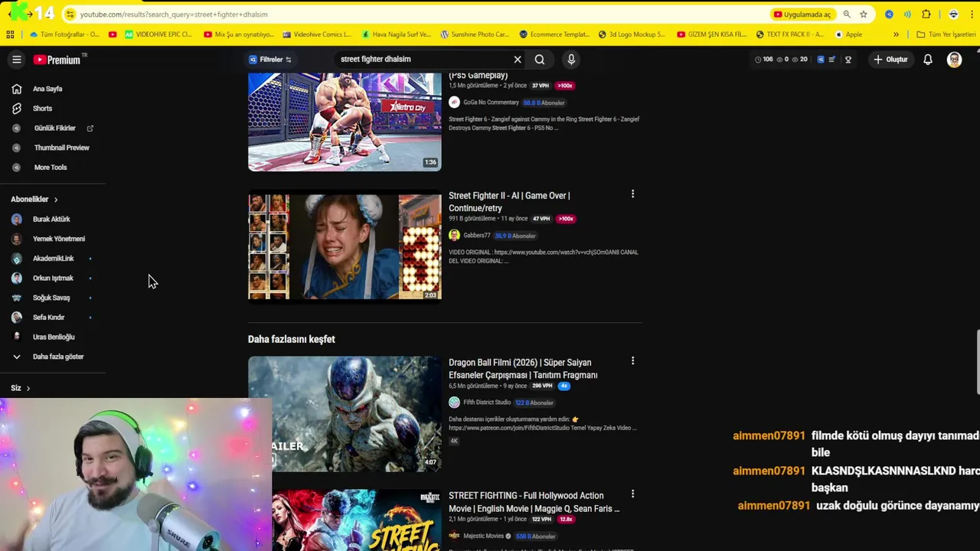The height and width of the screenshot is (551, 980).
Task: Open the Orkun Işıtmak subscription
Action: (x=53, y=278)
